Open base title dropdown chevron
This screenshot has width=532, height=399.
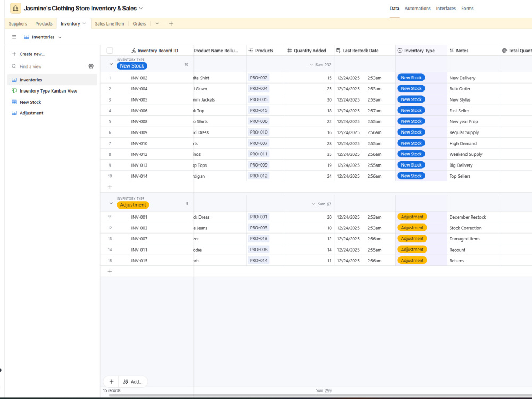(x=141, y=8)
